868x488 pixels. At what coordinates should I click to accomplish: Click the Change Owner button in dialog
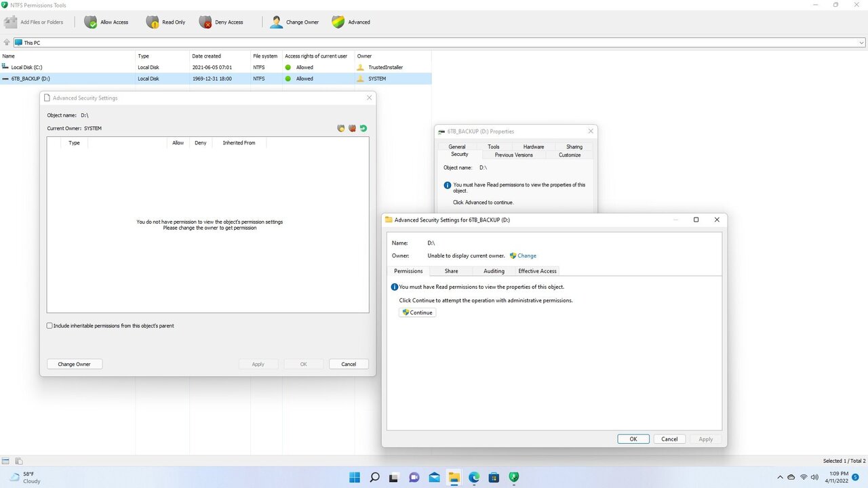(74, 364)
